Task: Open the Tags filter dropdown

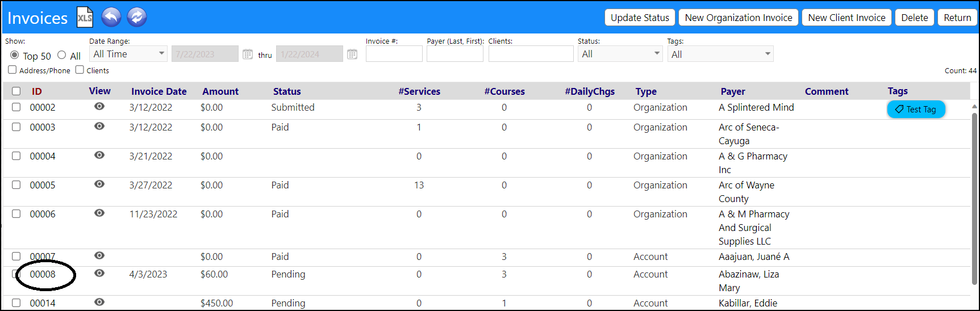Action: tap(720, 54)
